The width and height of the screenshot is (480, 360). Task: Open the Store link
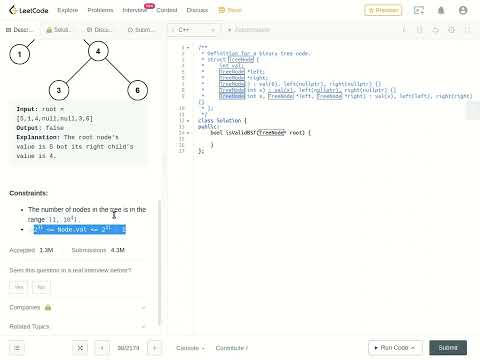click(230, 10)
